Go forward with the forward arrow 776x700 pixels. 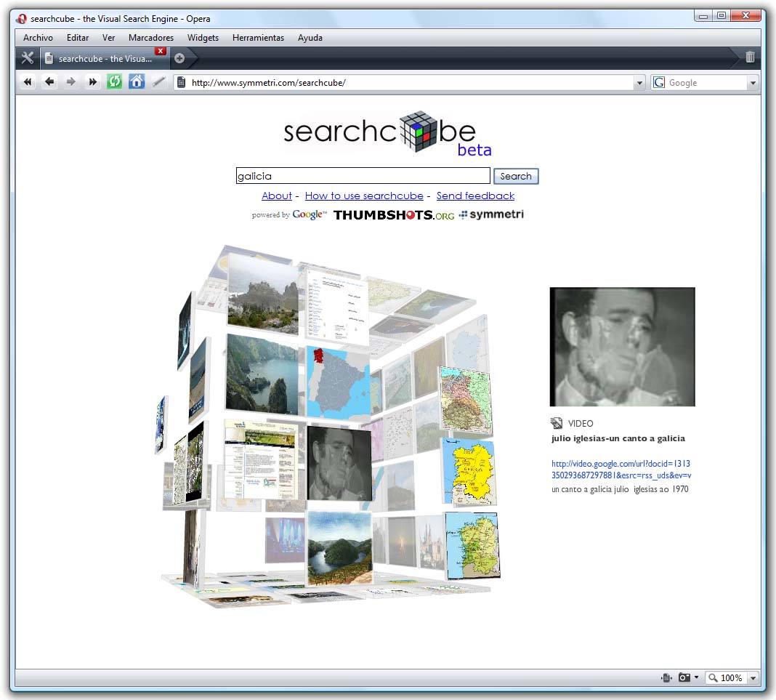click(x=70, y=81)
